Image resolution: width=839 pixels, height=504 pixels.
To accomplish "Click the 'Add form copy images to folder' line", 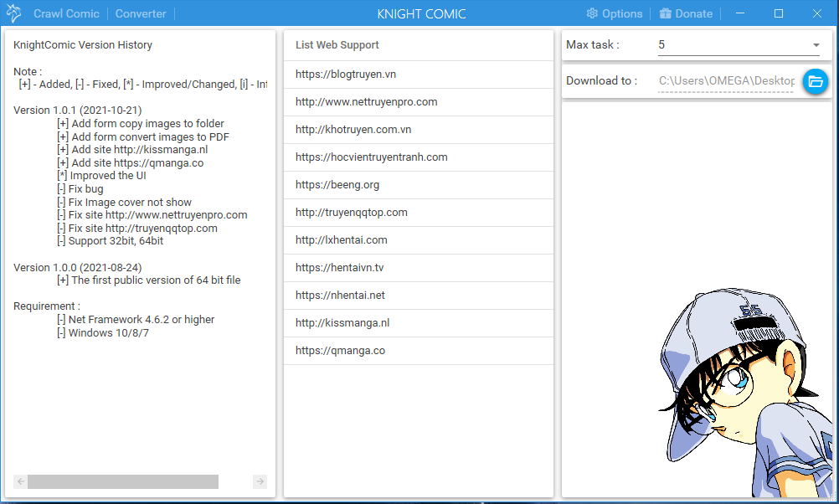I will click(x=141, y=124).
